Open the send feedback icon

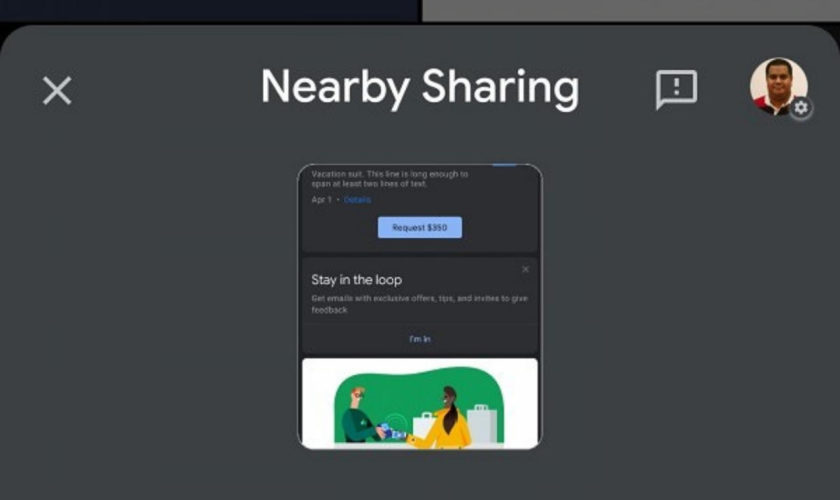(677, 89)
